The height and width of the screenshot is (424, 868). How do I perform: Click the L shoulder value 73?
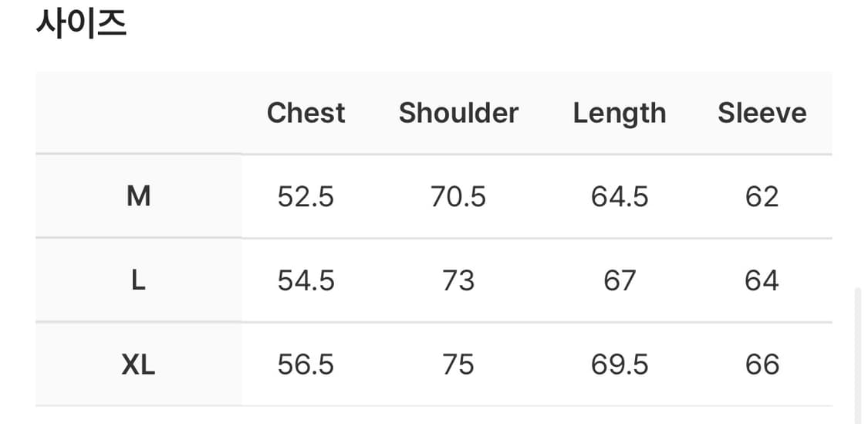pyautogui.click(x=458, y=280)
